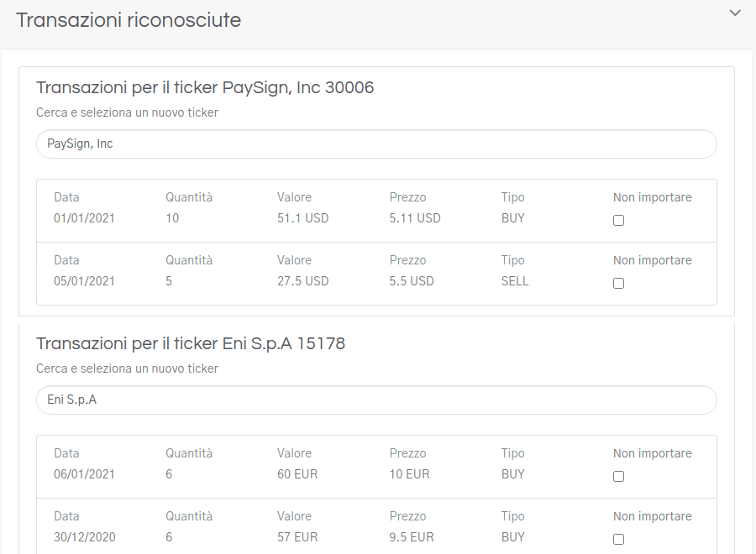Click the 10 EUR price cell
This screenshot has width=756, height=554.
point(409,474)
